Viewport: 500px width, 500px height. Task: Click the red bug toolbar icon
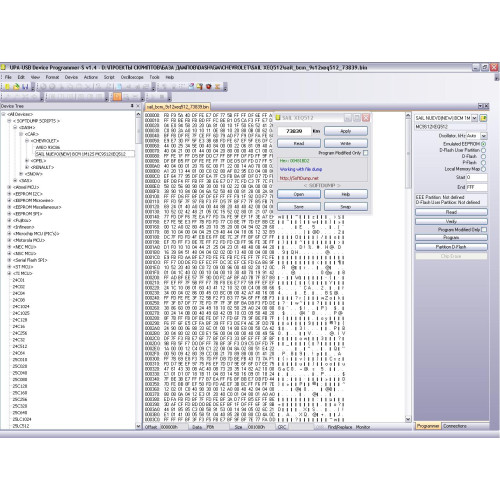click(209, 87)
